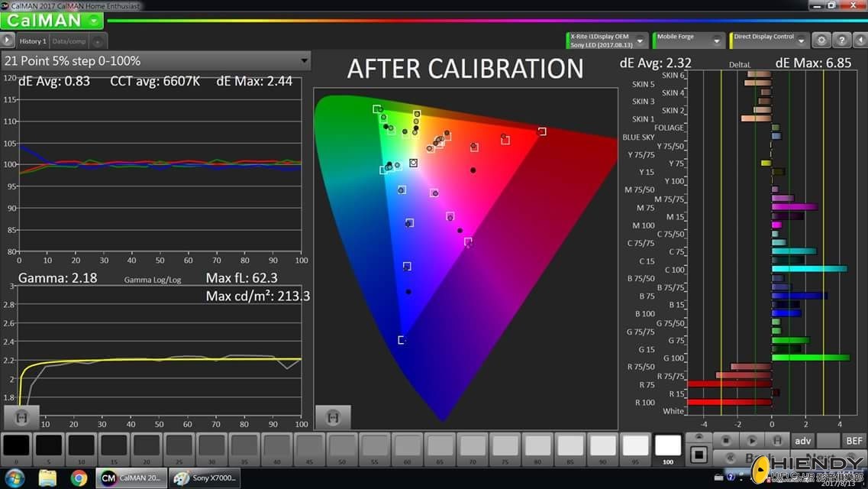This screenshot has width=868, height=489.
Task: Click the Gamma Log/Log label
Action: coord(152,280)
